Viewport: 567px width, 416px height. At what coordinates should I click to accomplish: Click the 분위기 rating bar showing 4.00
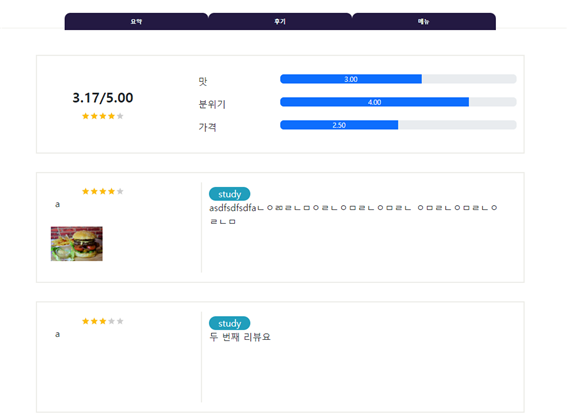398,102
